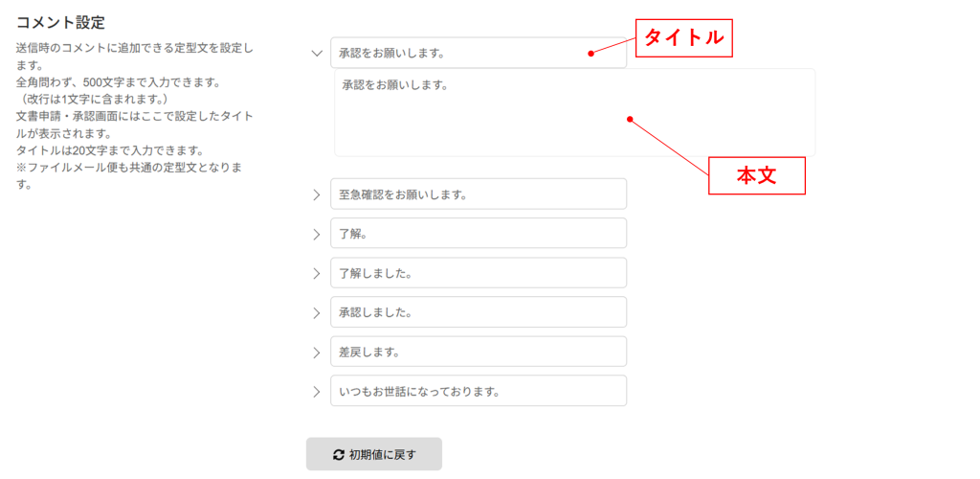
Task: Expand the 承認しました。 entry chevron
Action: (316, 313)
